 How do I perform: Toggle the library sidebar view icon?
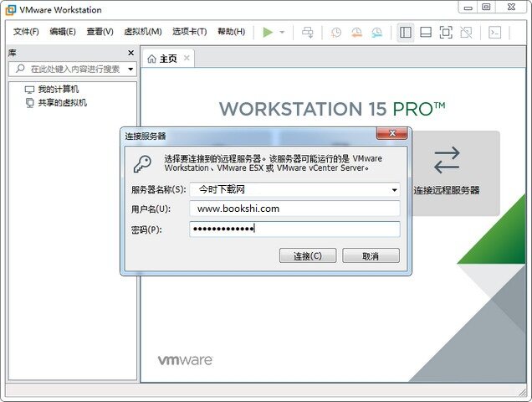coord(406,33)
